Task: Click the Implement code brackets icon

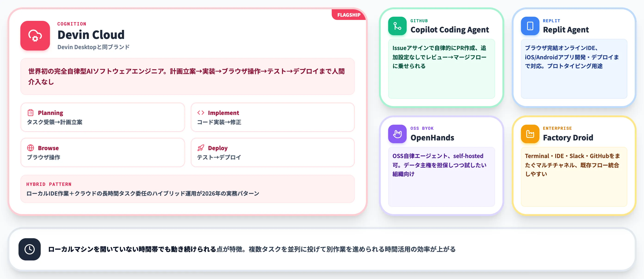Action: click(x=201, y=113)
